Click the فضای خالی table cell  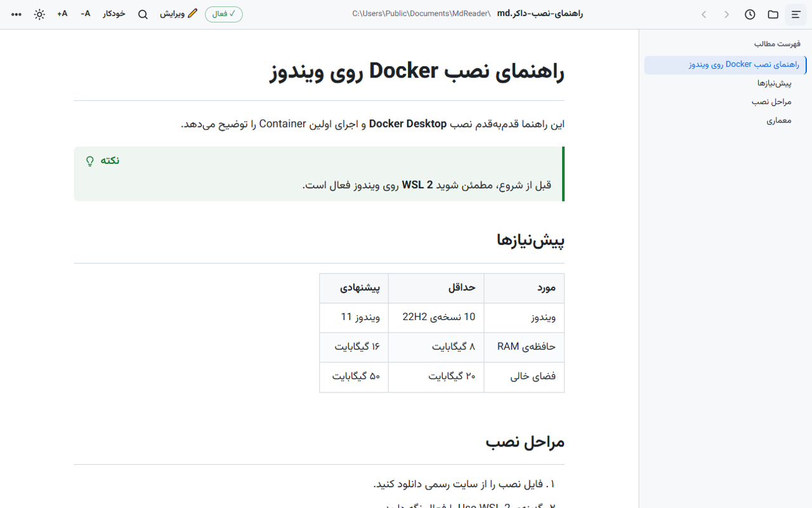tap(524, 377)
